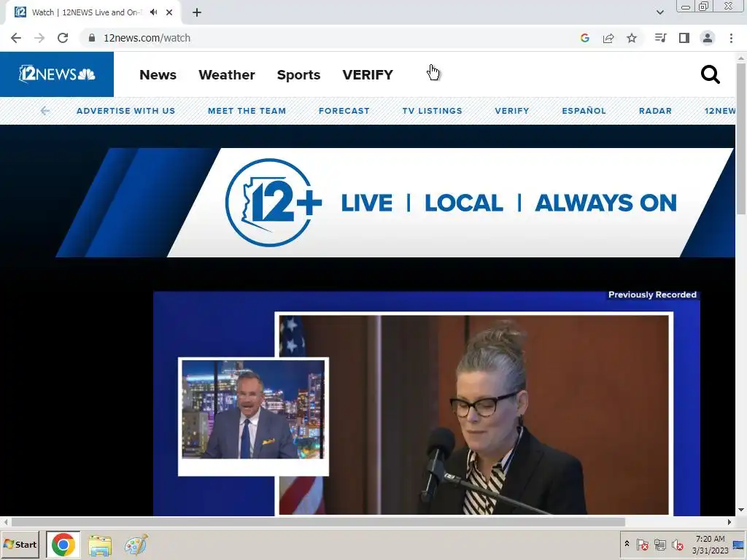The image size is (747, 560).
Task: Open a new tab with plus button
Action: (x=197, y=12)
